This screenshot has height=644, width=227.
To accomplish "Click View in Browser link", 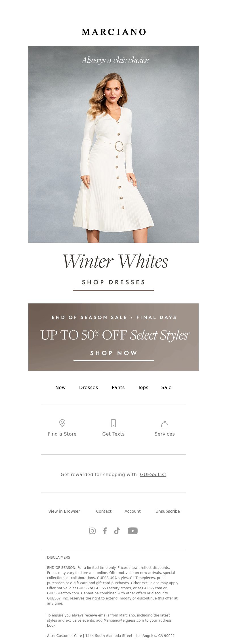I will (x=64, y=511).
